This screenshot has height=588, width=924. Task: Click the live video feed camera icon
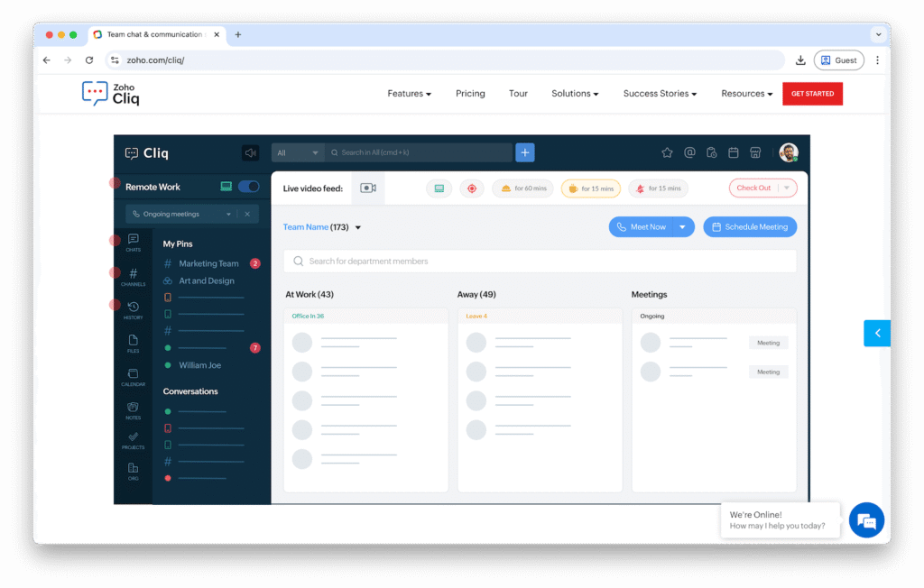tap(367, 188)
